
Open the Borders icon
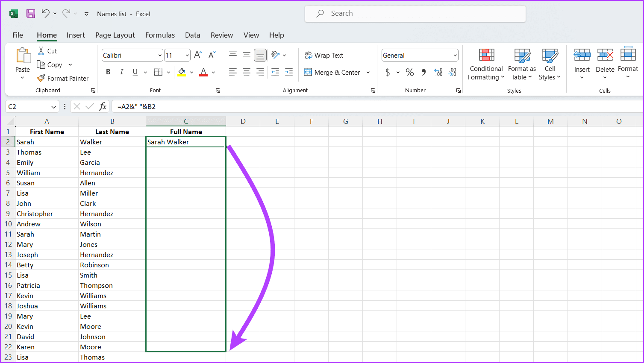click(158, 72)
